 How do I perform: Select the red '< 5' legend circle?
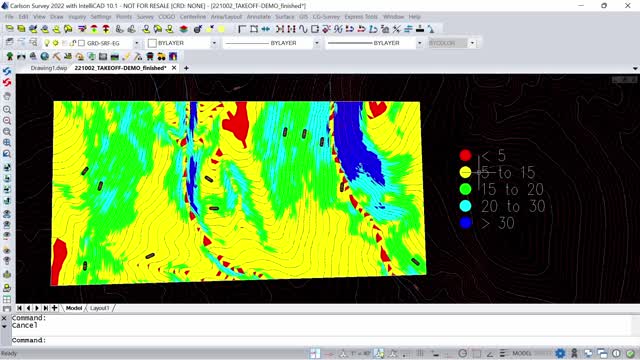(x=465, y=155)
